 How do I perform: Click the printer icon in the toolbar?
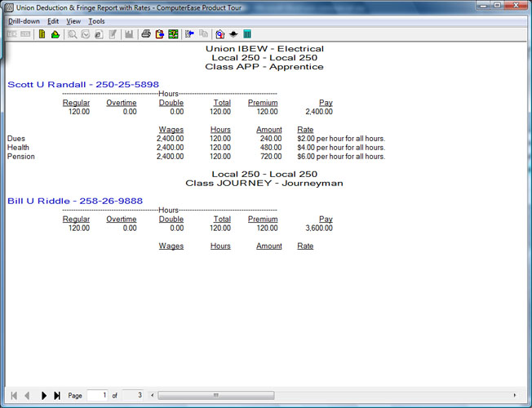[146, 34]
